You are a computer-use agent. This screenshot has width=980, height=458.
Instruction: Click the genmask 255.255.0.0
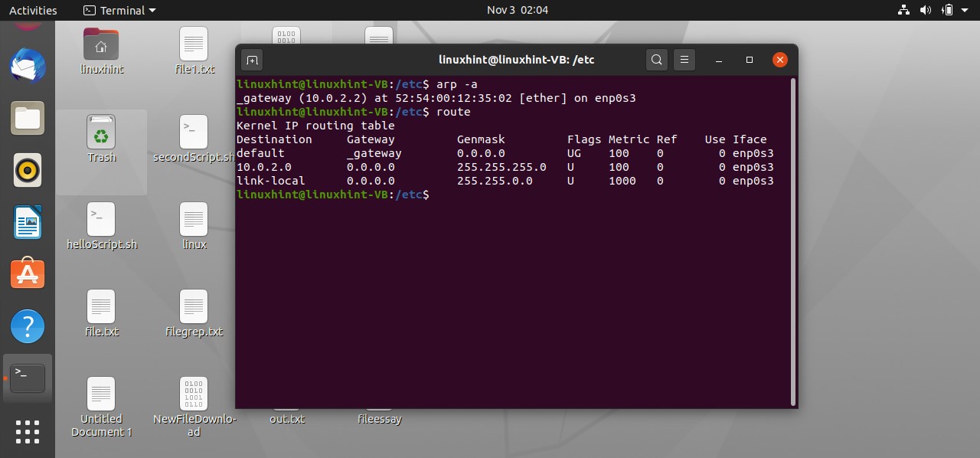pyautogui.click(x=495, y=181)
